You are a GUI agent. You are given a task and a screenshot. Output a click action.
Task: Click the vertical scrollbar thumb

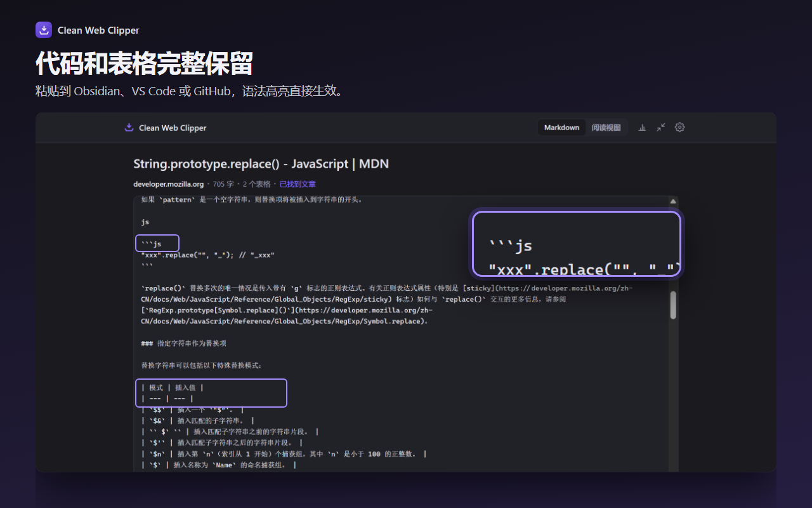673,305
